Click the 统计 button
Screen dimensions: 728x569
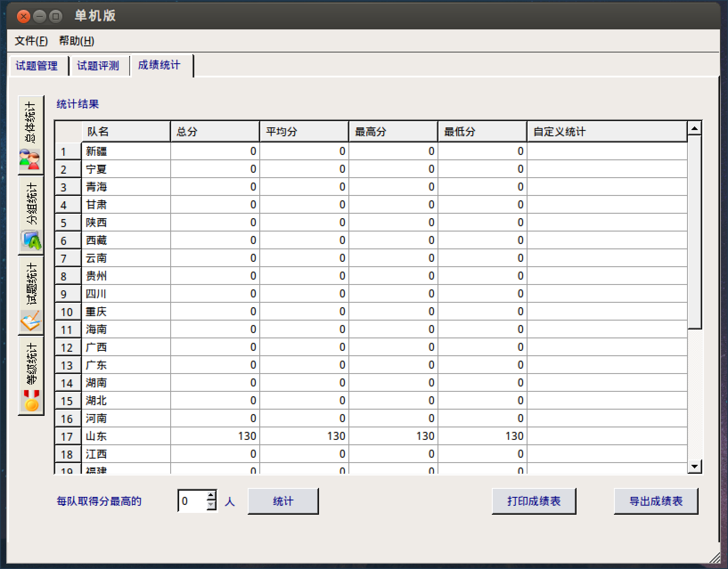283,501
